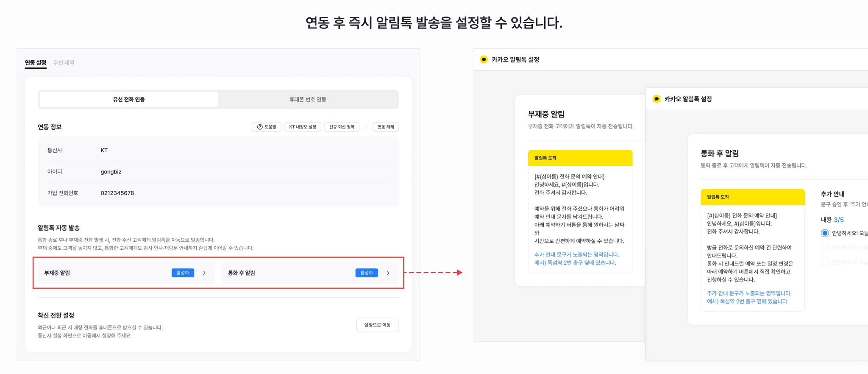Click the KT 내정보 설정 button

(303, 127)
